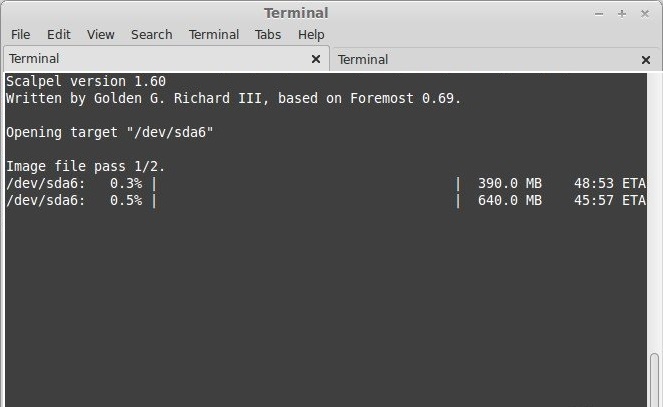663x407 pixels.
Task: Open the Tabs menu
Action: pos(268,35)
